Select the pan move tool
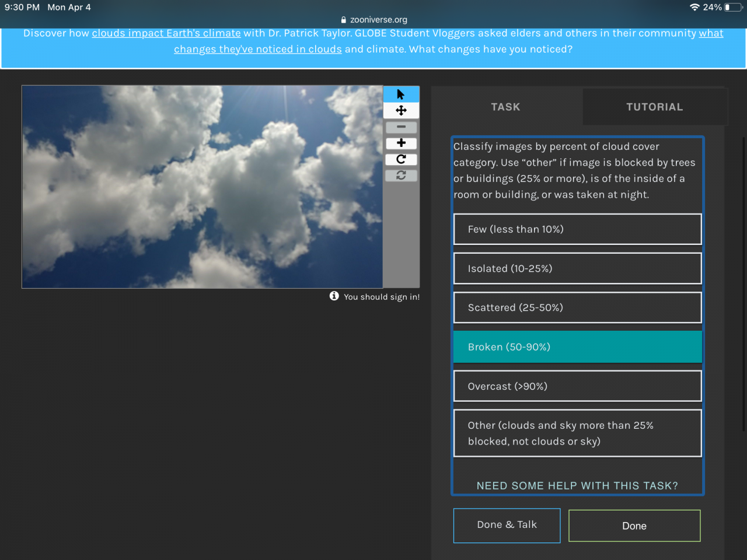747x560 pixels. (401, 111)
